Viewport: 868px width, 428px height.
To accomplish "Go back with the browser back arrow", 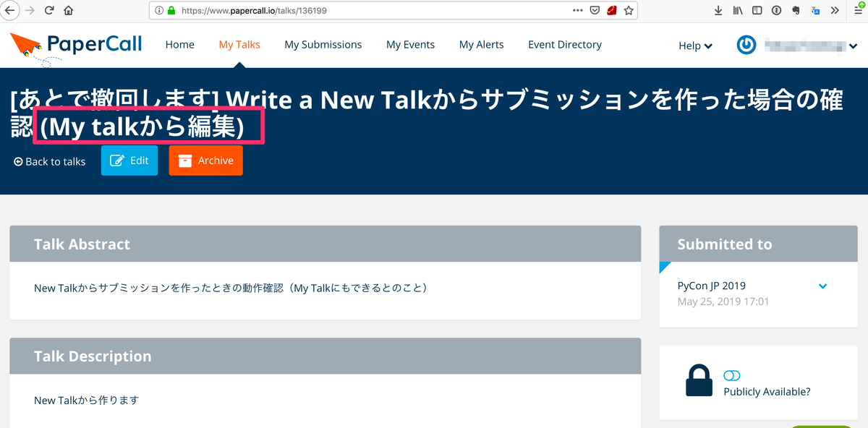I will 10,11.
